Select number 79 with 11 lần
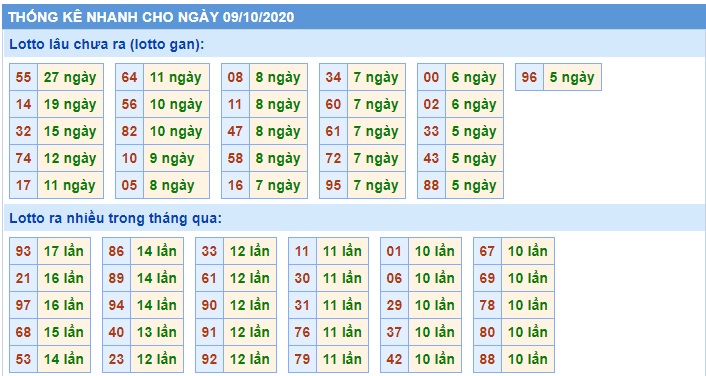This screenshot has width=706, height=376. coord(302,359)
